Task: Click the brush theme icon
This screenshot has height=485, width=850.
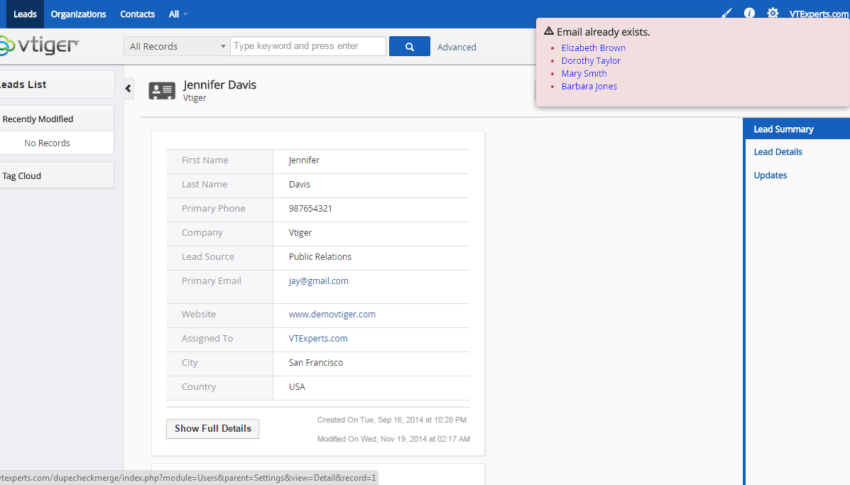Action: click(726, 13)
